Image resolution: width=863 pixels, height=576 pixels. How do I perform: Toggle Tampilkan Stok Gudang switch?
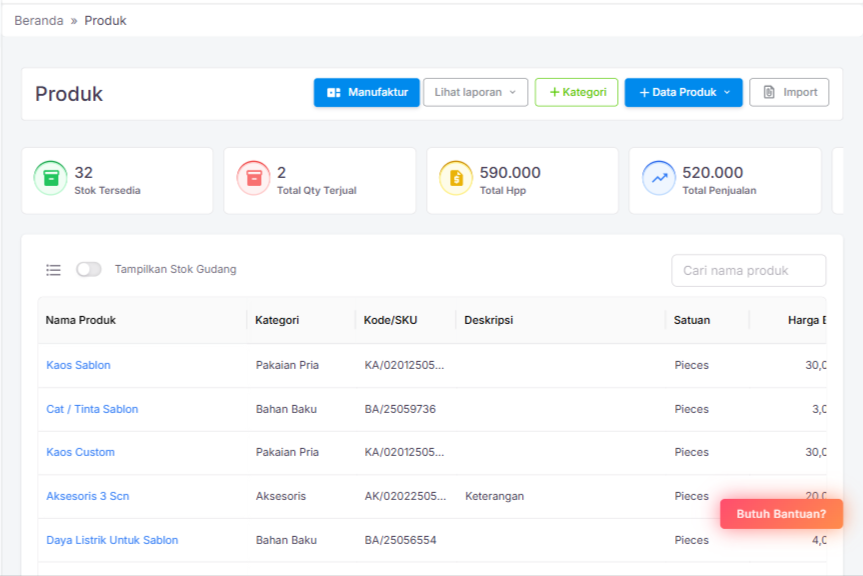point(89,269)
